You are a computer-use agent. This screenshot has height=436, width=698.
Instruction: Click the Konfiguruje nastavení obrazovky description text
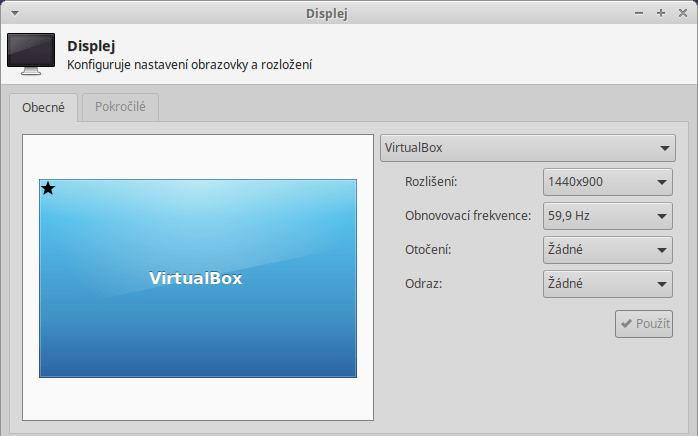[189, 65]
